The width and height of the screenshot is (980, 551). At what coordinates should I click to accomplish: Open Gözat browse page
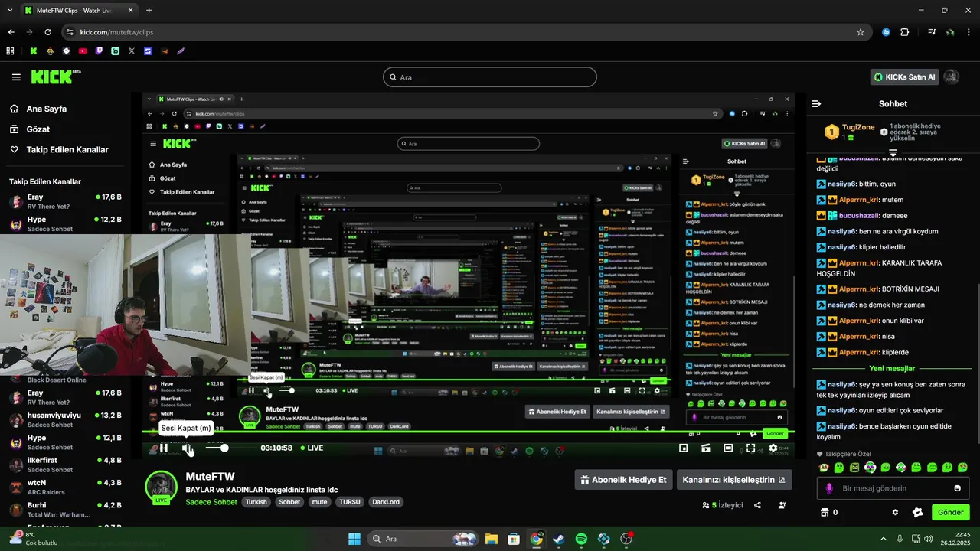(x=30, y=129)
